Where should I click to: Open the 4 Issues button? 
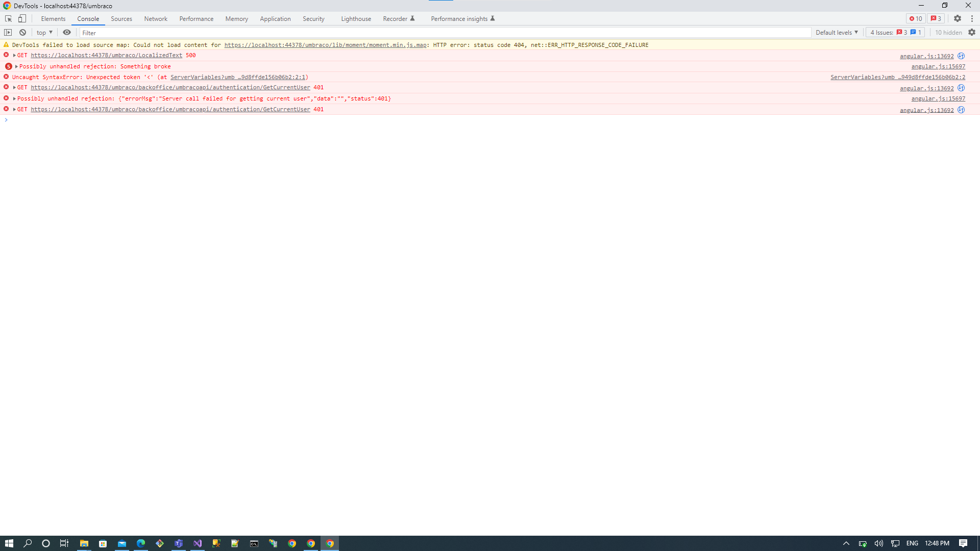(x=895, y=32)
